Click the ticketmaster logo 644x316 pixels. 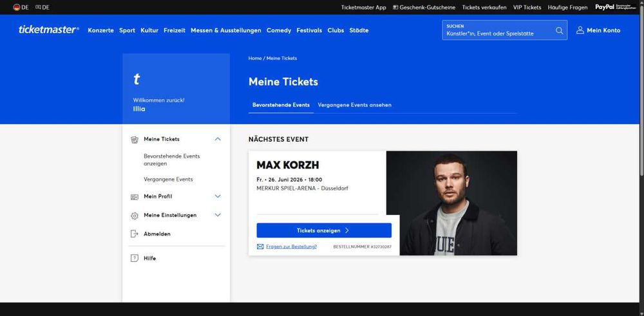48,30
